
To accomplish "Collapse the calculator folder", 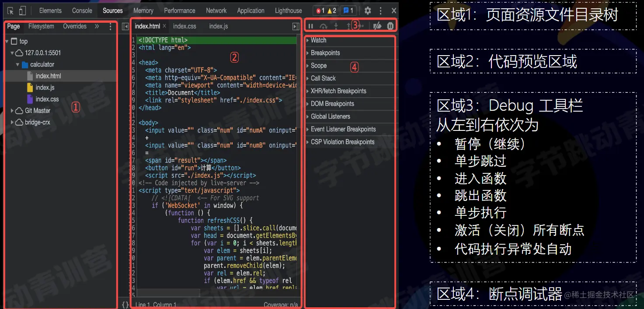I will coord(18,64).
